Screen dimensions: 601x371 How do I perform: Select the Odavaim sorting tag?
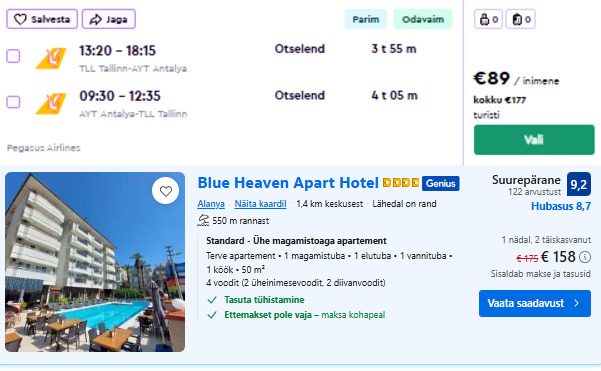tap(423, 19)
